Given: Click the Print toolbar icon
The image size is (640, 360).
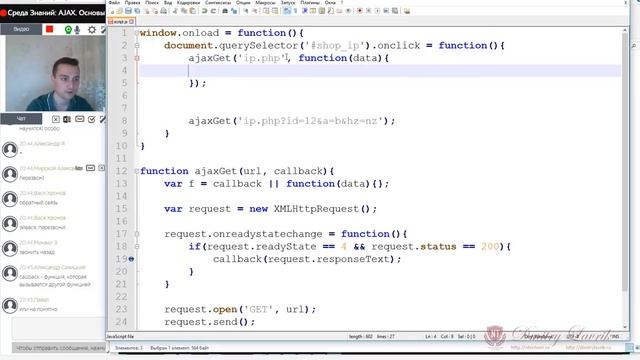Looking at the screenshot, I should click(x=164, y=11).
